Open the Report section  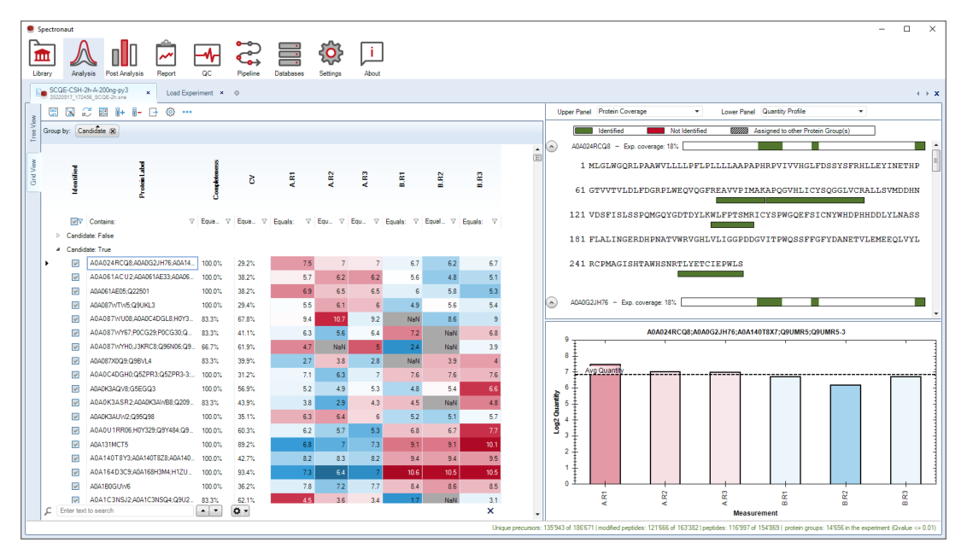click(x=166, y=59)
